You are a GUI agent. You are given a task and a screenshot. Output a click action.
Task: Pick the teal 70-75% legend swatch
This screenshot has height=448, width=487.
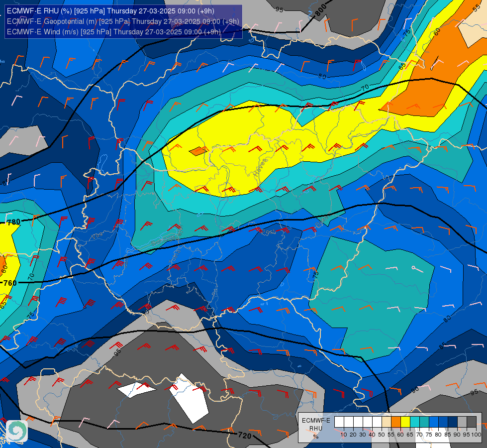pyautogui.click(x=424, y=422)
